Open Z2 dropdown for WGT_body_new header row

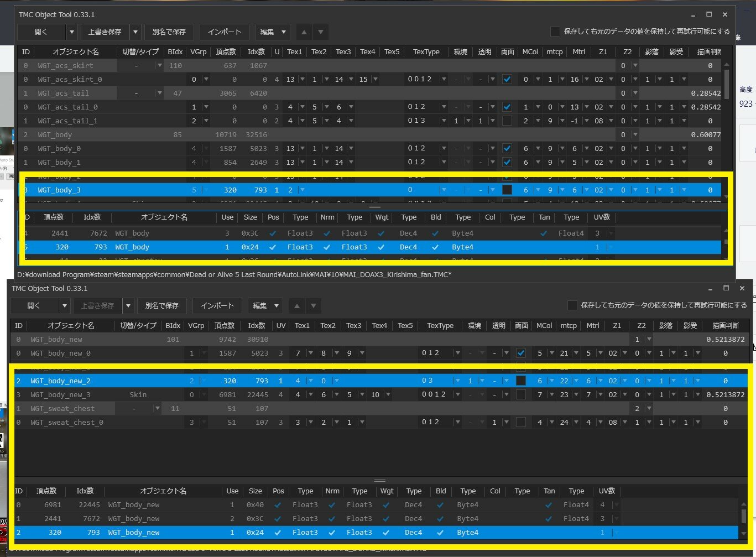[649, 340]
